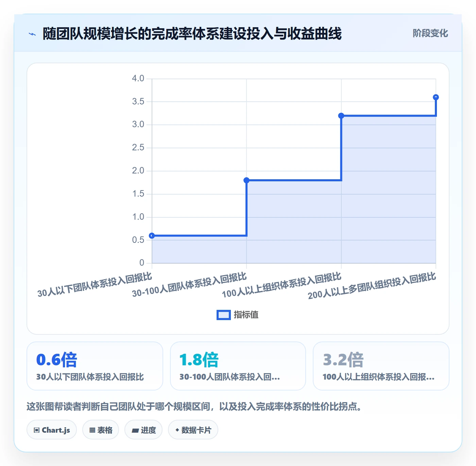Click the truncated caption 100人以上组织体系投入回报…
Image resolution: width=476 pixels, height=466 pixels.
[x=378, y=377]
